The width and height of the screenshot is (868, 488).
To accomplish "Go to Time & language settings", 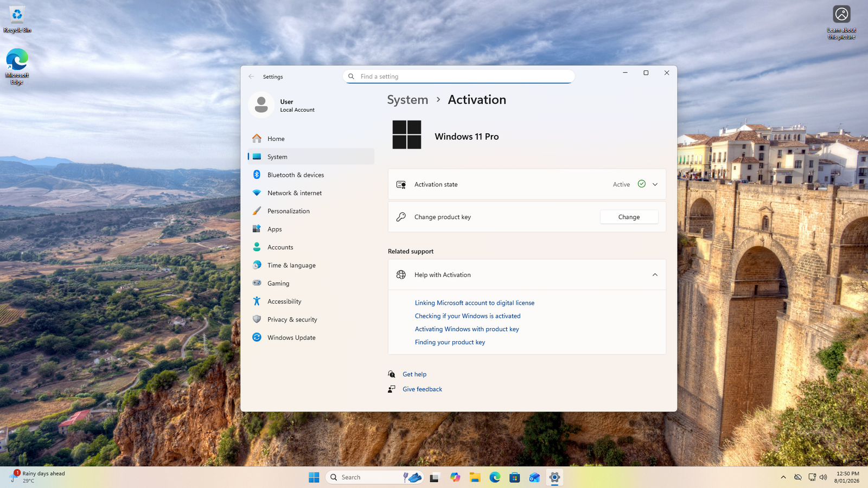I will [x=291, y=265].
